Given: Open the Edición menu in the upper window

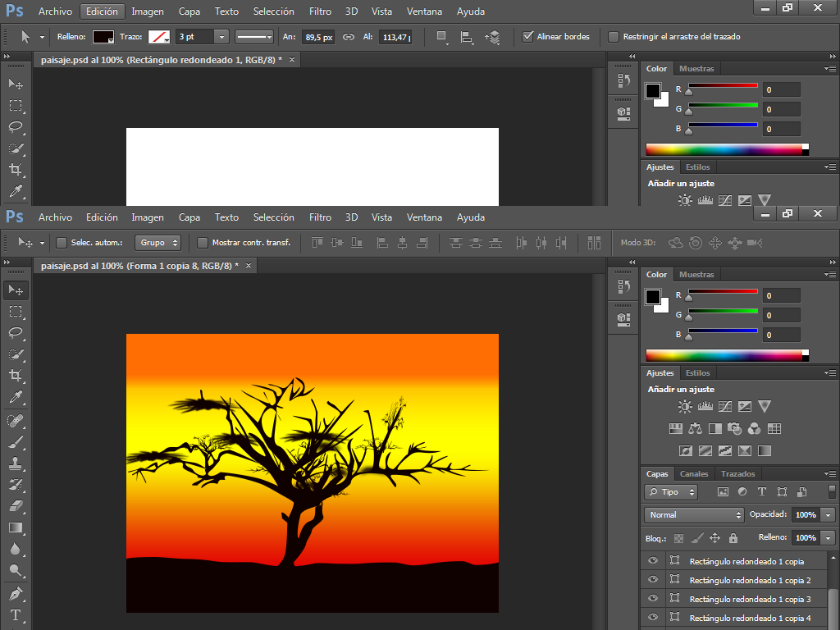Looking at the screenshot, I should [x=102, y=11].
